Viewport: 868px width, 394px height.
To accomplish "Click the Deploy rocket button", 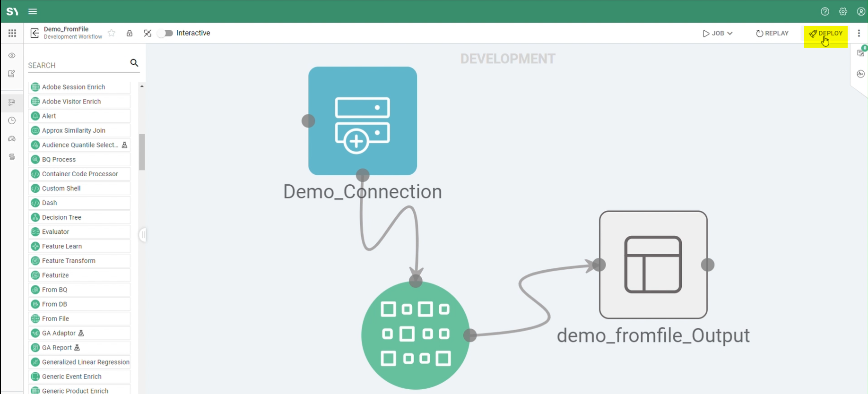I will 825,34.
